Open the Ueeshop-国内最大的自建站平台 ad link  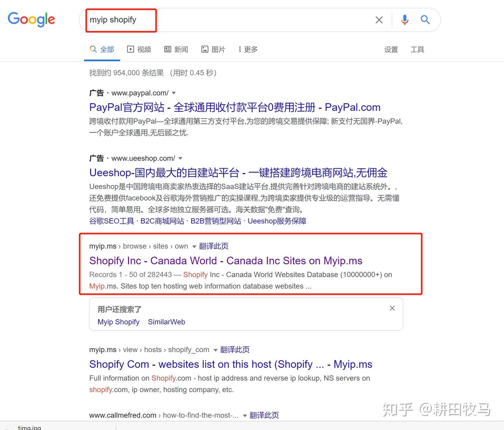pos(238,173)
